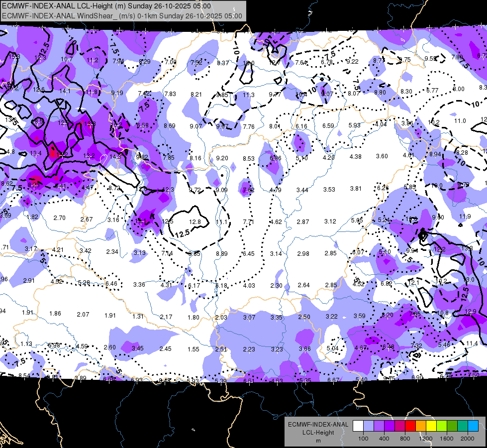This screenshot has height=448, width=487.
Task: Click the dark green legend swatch
Action: (x=452, y=426)
